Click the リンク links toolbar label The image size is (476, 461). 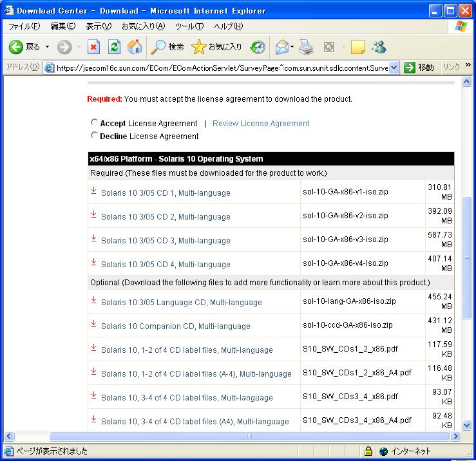pos(451,68)
